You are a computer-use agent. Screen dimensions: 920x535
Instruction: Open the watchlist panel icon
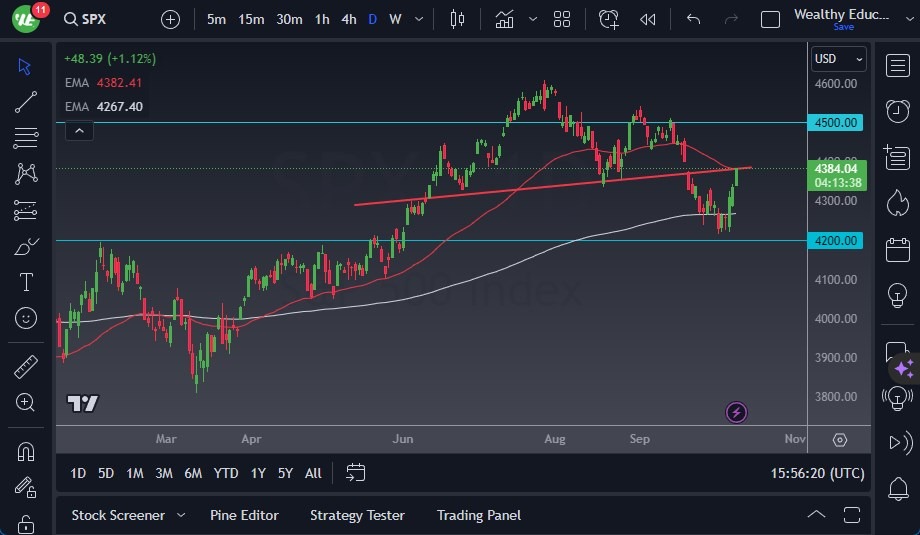tap(896, 65)
